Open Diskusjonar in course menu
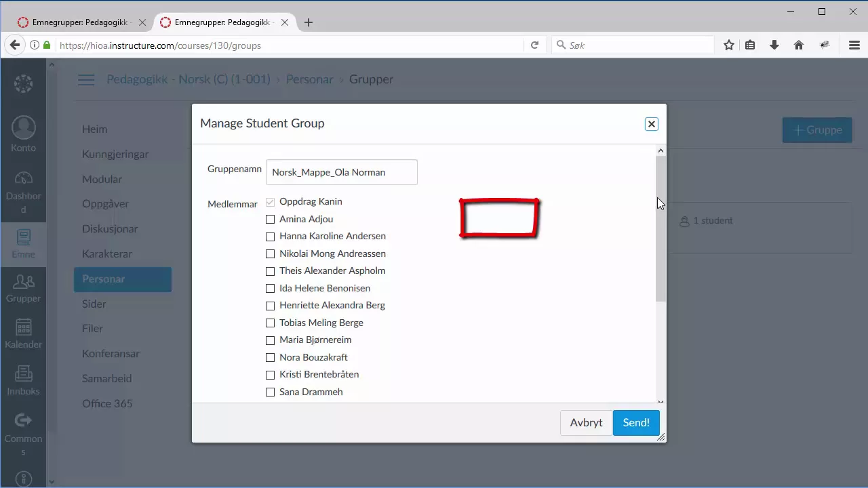The image size is (868, 488). 111,228
